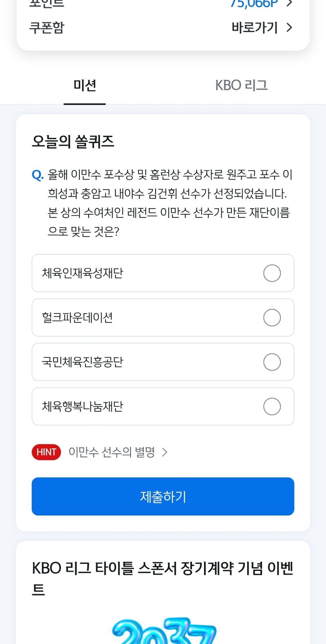Click the 오늘의 쏠퀴즈 heading
Viewport: 326px width, 644px height.
(73, 142)
